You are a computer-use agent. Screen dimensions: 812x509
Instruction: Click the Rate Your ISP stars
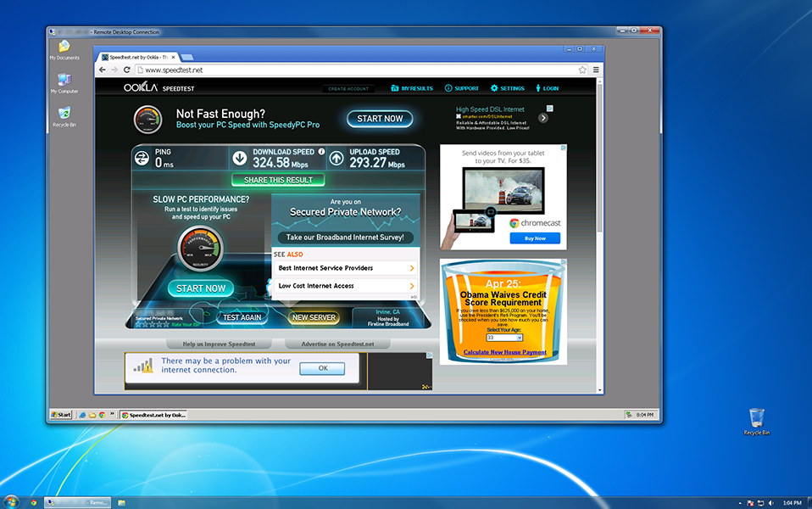(x=153, y=324)
